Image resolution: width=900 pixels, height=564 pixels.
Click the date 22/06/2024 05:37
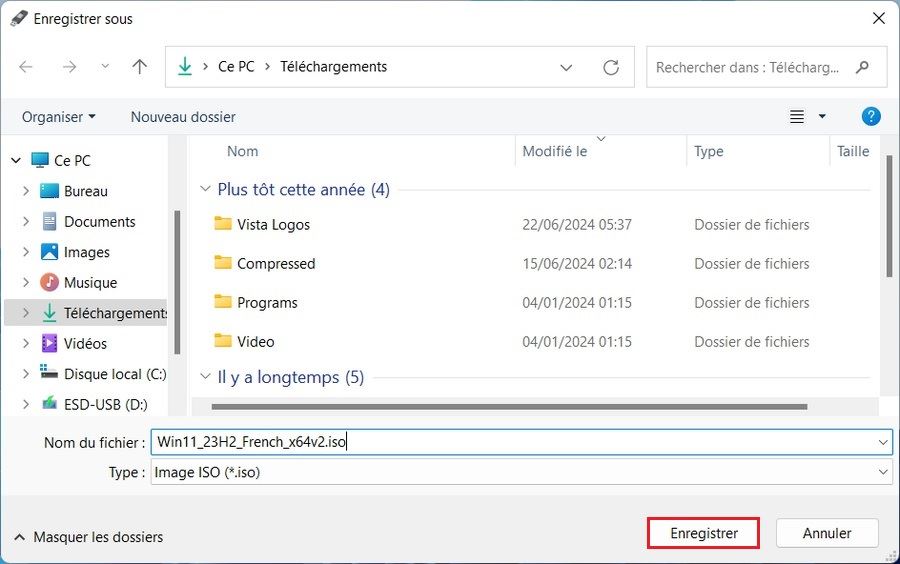click(x=577, y=224)
